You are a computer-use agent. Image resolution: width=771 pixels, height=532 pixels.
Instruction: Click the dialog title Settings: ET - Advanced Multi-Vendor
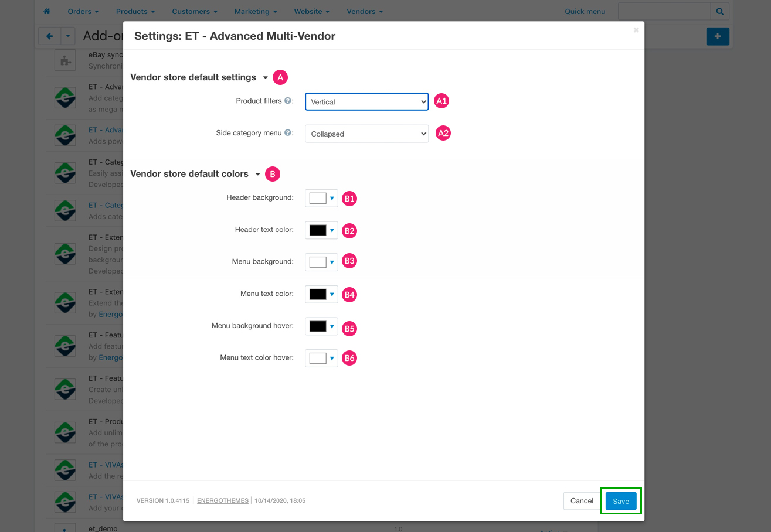(x=235, y=36)
